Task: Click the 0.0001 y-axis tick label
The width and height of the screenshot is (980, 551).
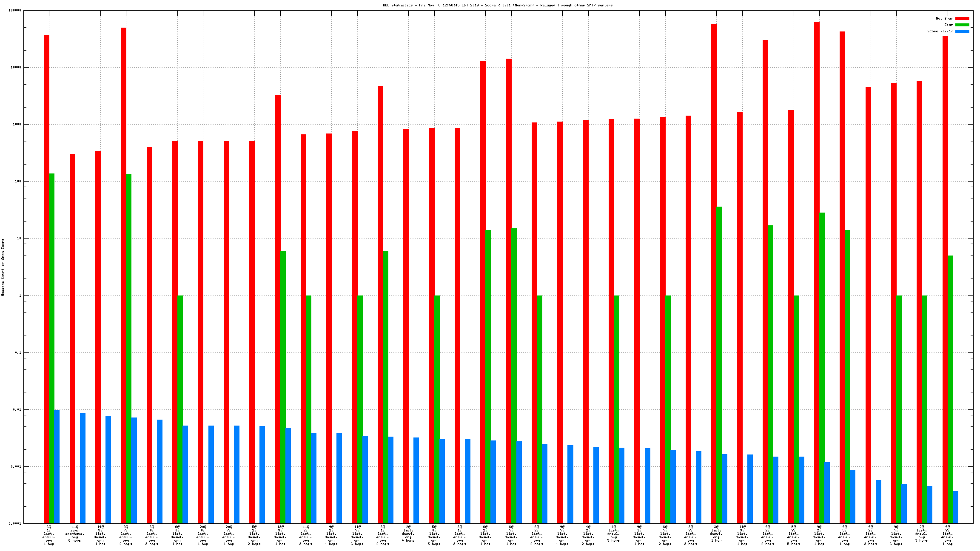Action: (14, 524)
